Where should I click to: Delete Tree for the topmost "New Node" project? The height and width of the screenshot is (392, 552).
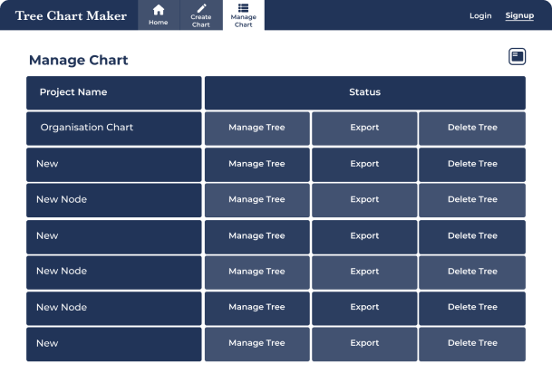pos(472,199)
